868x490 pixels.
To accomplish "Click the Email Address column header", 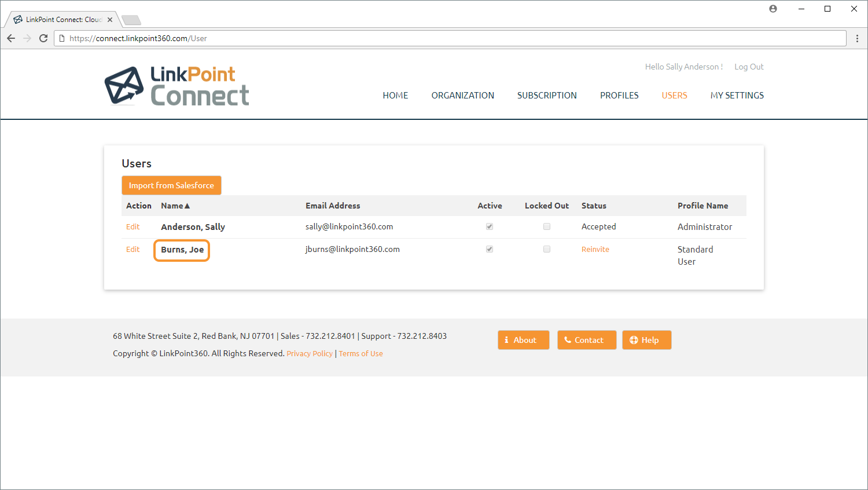I will [x=333, y=206].
